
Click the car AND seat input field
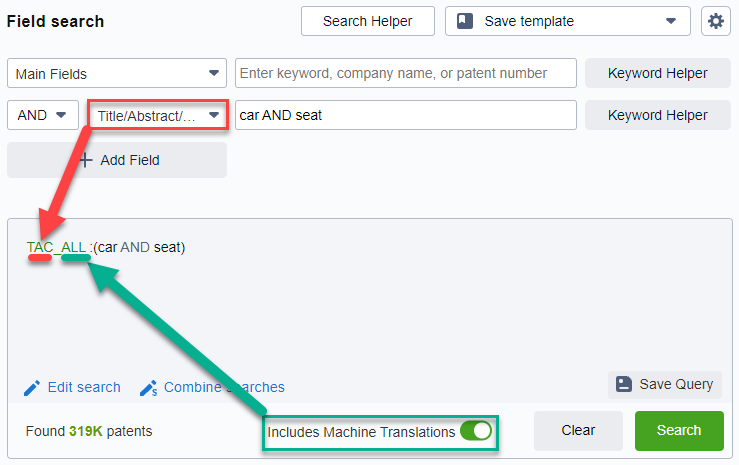[405, 115]
